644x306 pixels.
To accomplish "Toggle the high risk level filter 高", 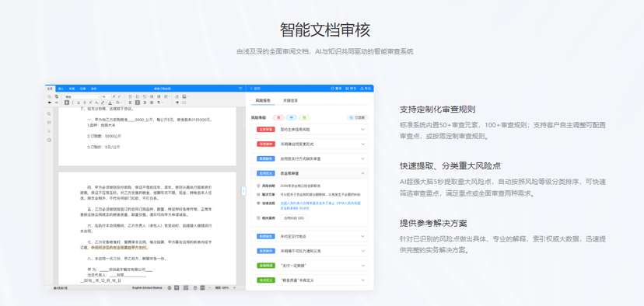I will (279, 118).
